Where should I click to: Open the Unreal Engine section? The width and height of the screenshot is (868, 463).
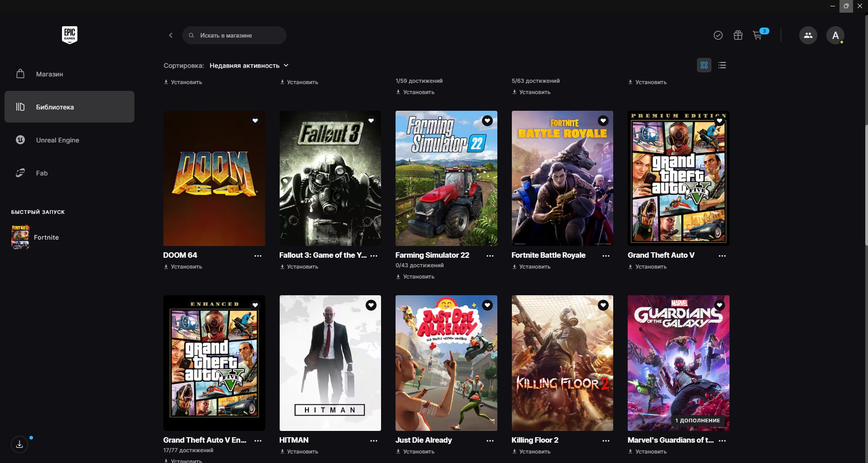click(x=57, y=140)
